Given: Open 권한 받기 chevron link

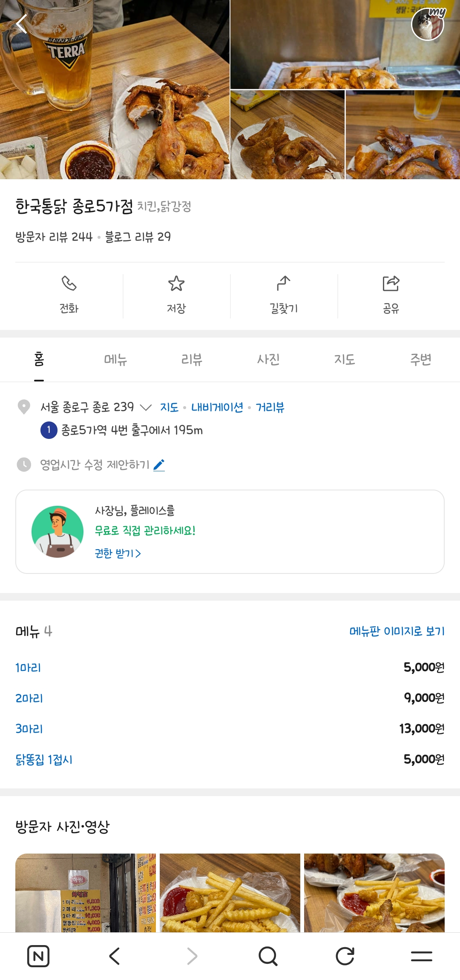Looking at the screenshot, I should tap(118, 553).
